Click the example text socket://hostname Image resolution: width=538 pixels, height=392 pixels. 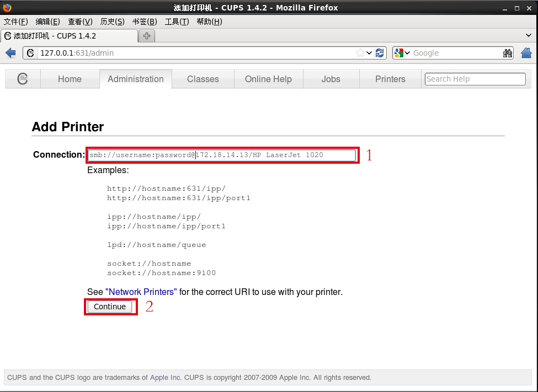pyautogui.click(x=149, y=264)
